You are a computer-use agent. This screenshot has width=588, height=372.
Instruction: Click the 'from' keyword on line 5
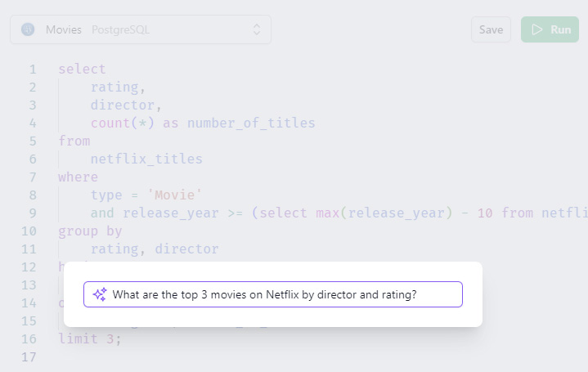click(74, 141)
